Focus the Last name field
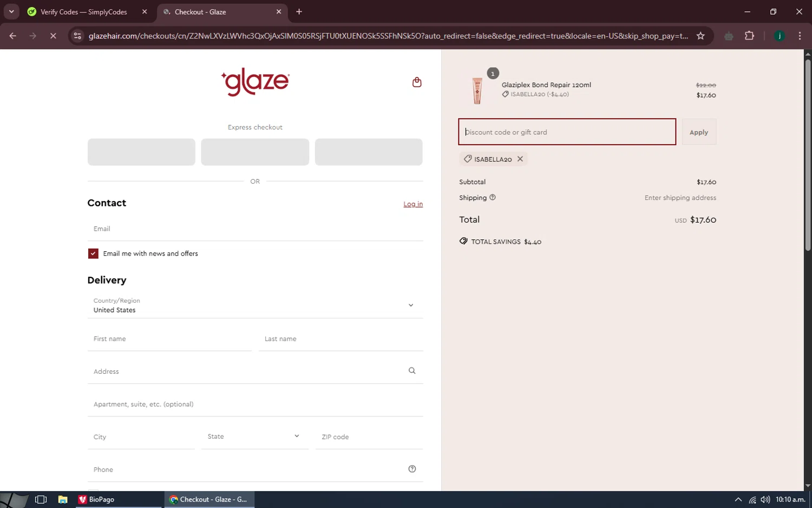The width and height of the screenshot is (812, 508). click(340, 339)
